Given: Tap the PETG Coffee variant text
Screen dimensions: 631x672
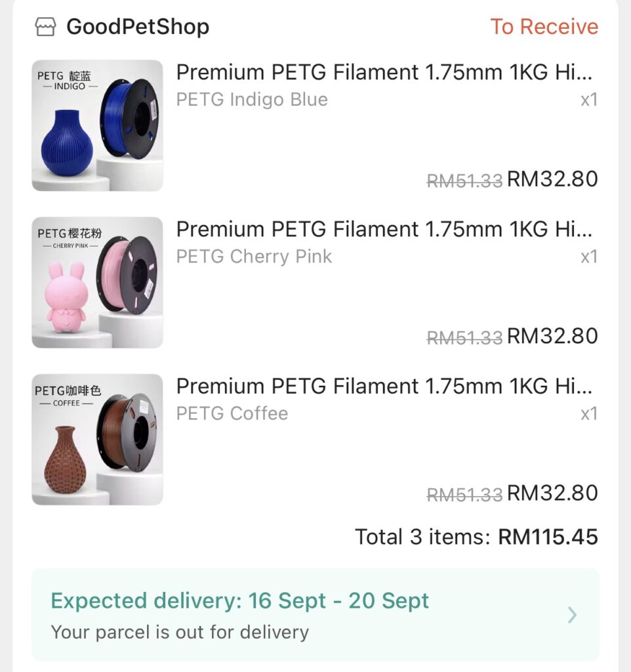Looking at the screenshot, I should click(x=232, y=413).
